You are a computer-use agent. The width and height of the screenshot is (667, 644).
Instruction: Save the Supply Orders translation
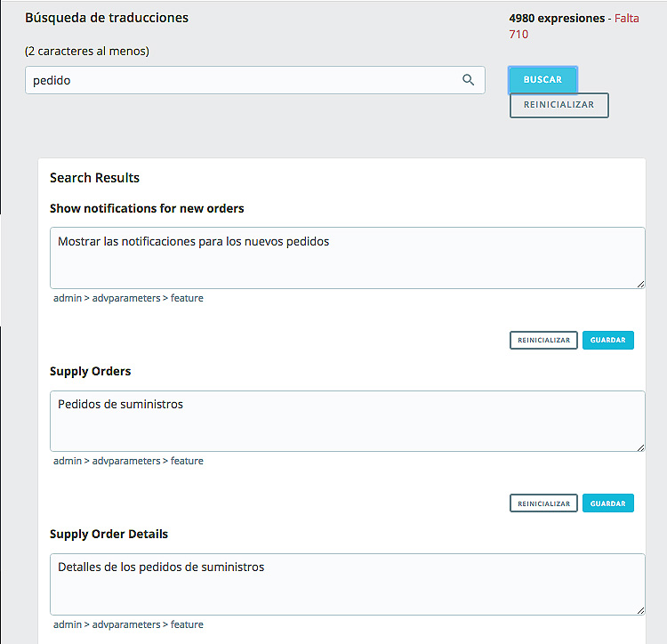[x=608, y=503]
